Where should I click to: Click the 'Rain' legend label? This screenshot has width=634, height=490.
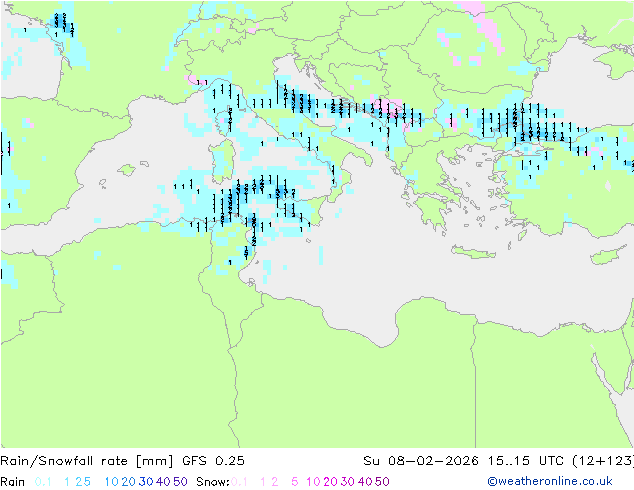click(13, 482)
